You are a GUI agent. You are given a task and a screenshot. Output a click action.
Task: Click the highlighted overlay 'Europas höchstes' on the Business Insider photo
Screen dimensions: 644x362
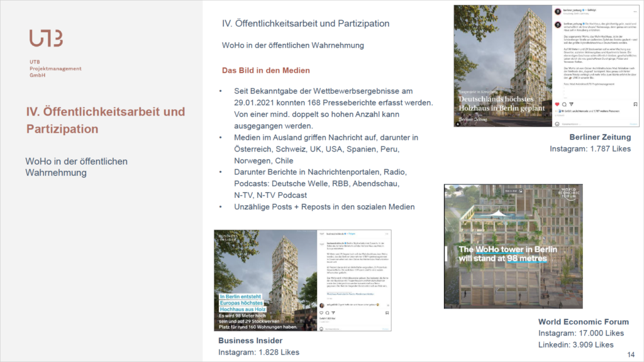point(241,303)
